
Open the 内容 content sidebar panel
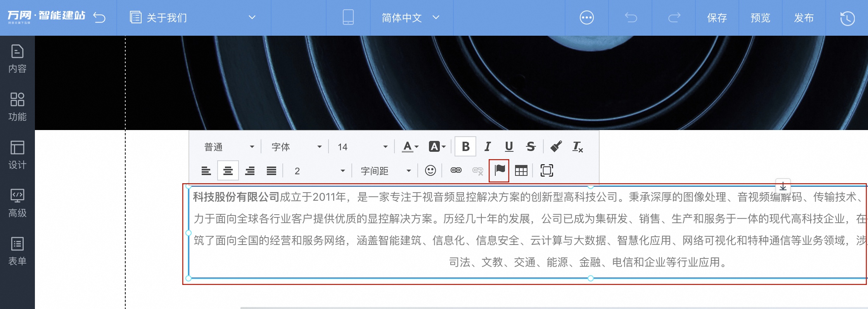pyautogui.click(x=17, y=59)
